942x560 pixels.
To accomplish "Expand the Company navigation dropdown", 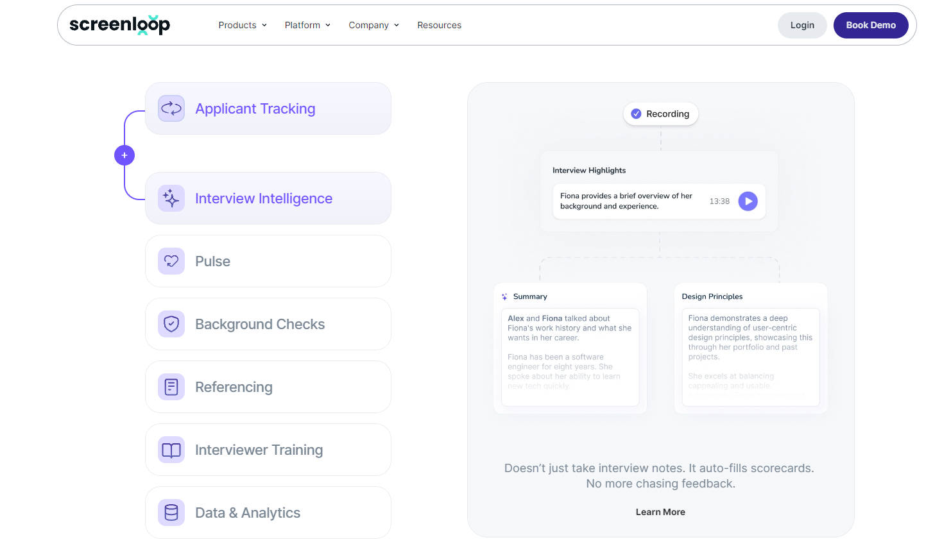I will point(373,25).
